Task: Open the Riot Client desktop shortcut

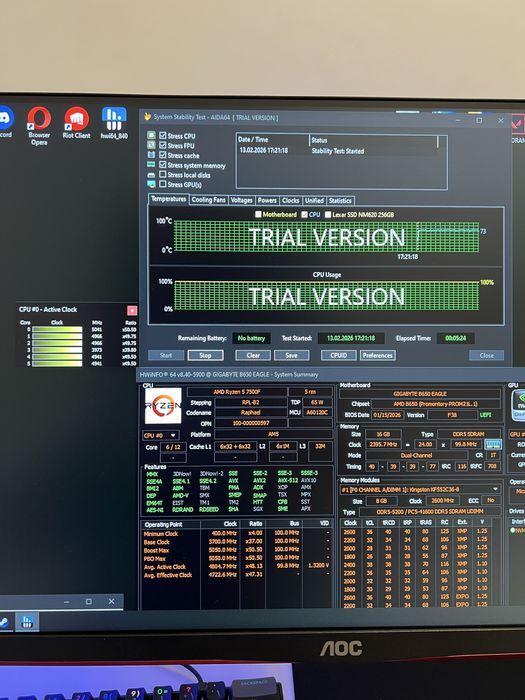Action: tap(76, 123)
